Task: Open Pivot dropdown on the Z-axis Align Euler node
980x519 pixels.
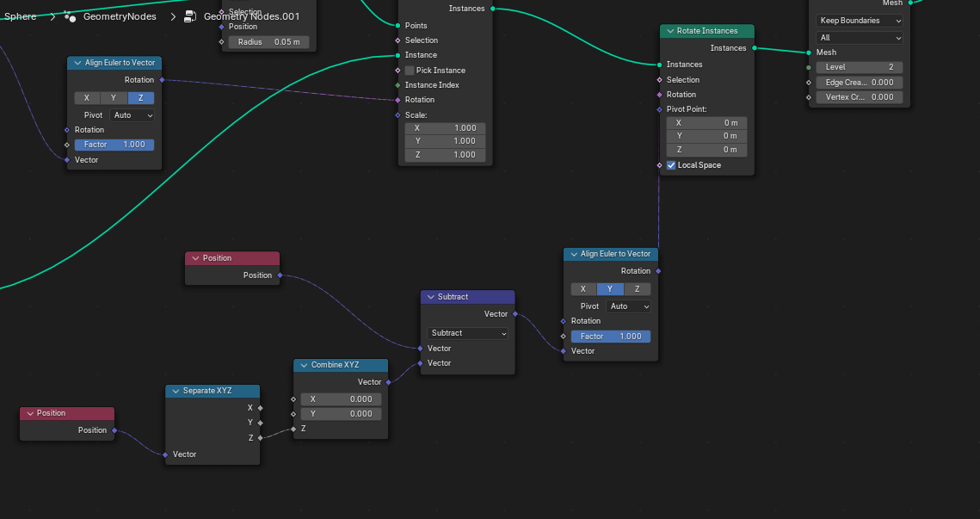Action: pos(133,115)
